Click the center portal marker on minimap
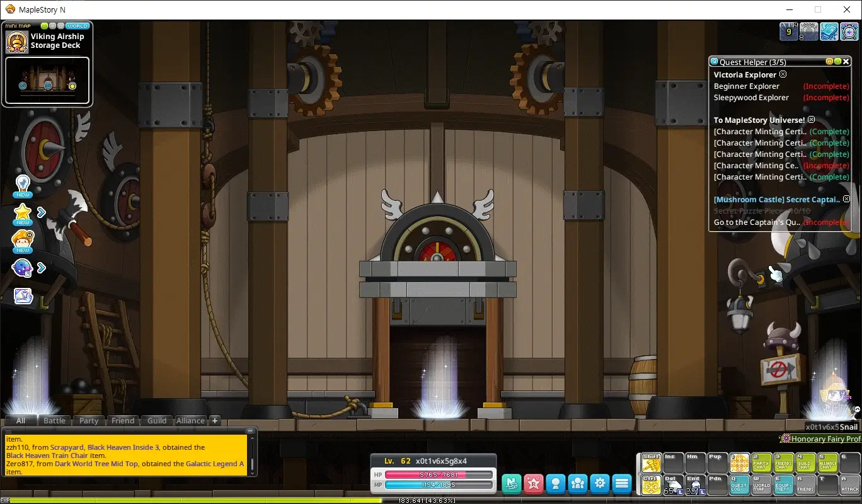The height and width of the screenshot is (504, 862). (47, 86)
